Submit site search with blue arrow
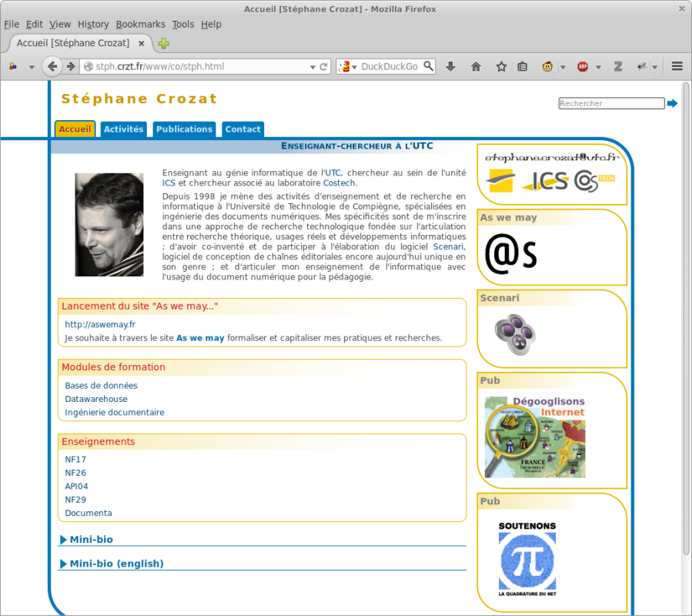Screen dimensions: 692x616 point(672,103)
